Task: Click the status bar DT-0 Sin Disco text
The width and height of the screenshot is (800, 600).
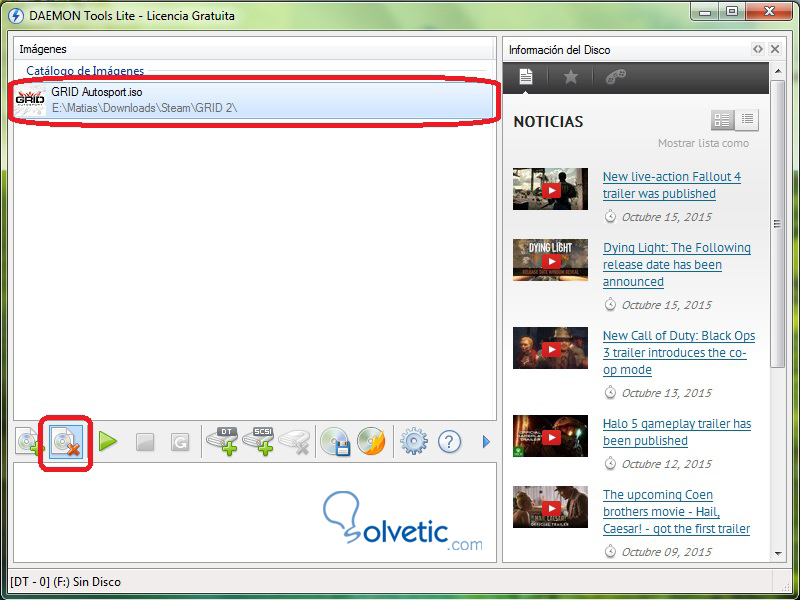Action: point(65,582)
